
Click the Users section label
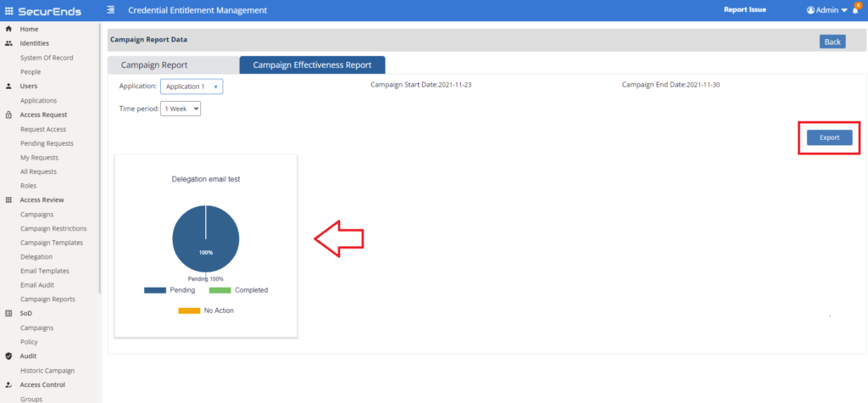click(x=29, y=87)
